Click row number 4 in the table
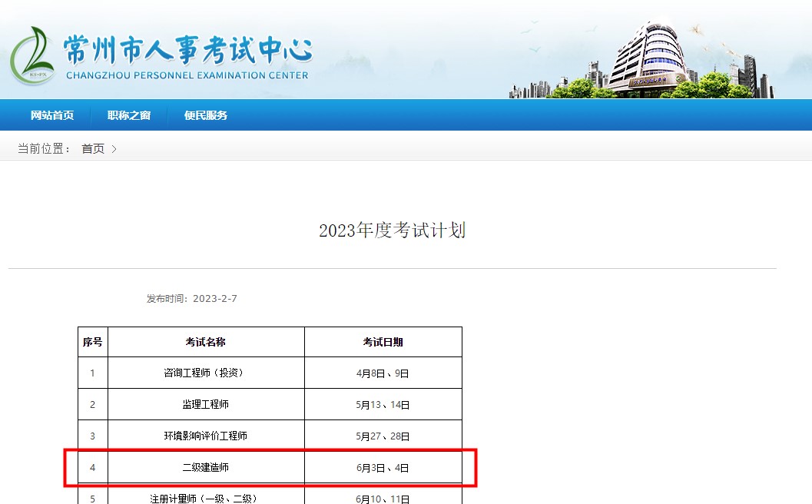 point(92,466)
